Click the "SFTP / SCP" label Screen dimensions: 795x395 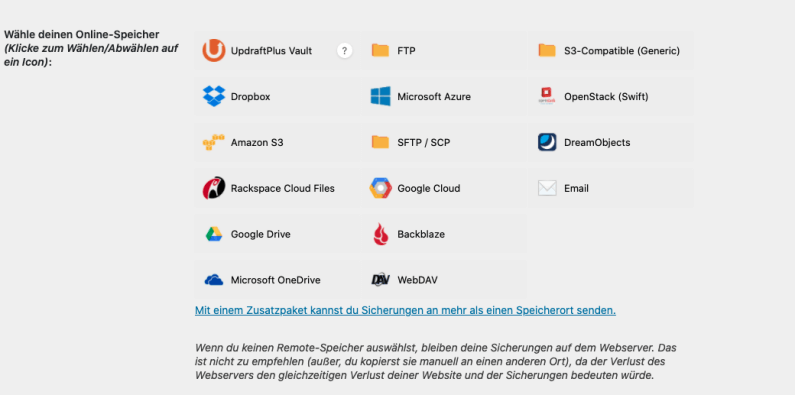point(424,142)
